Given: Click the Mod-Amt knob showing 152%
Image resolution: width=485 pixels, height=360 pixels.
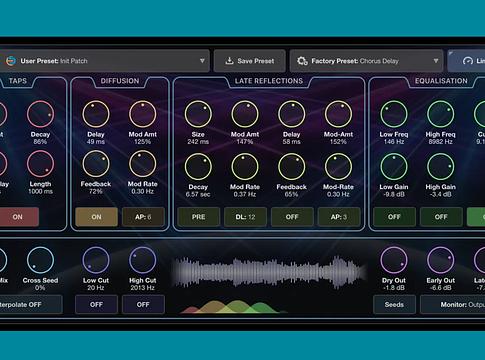Looking at the screenshot, I should pyautogui.click(x=338, y=114).
